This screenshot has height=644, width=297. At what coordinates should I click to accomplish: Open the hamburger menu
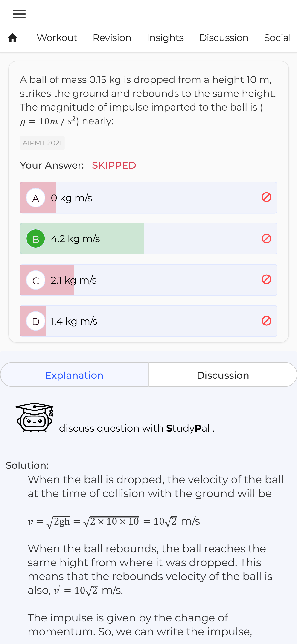19,14
